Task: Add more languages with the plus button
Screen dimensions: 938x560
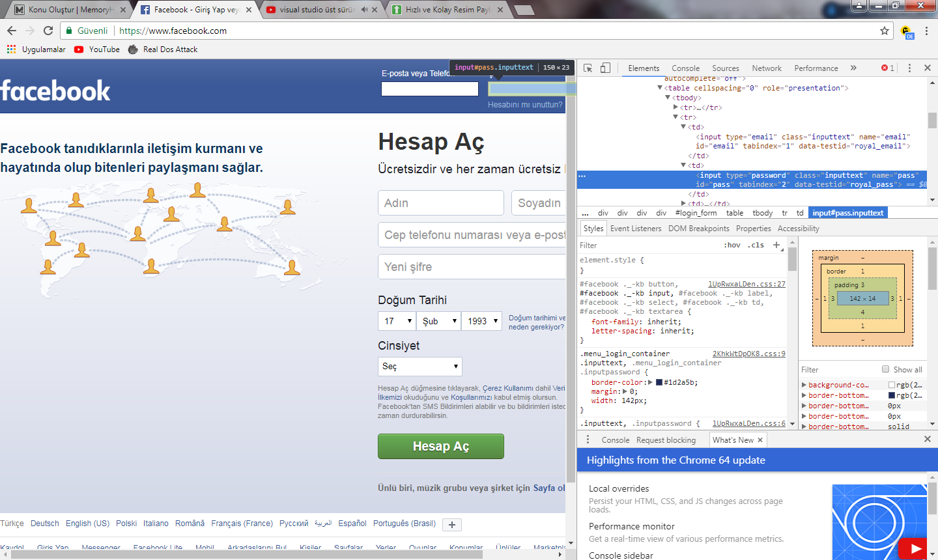Action: coord(452,524)
